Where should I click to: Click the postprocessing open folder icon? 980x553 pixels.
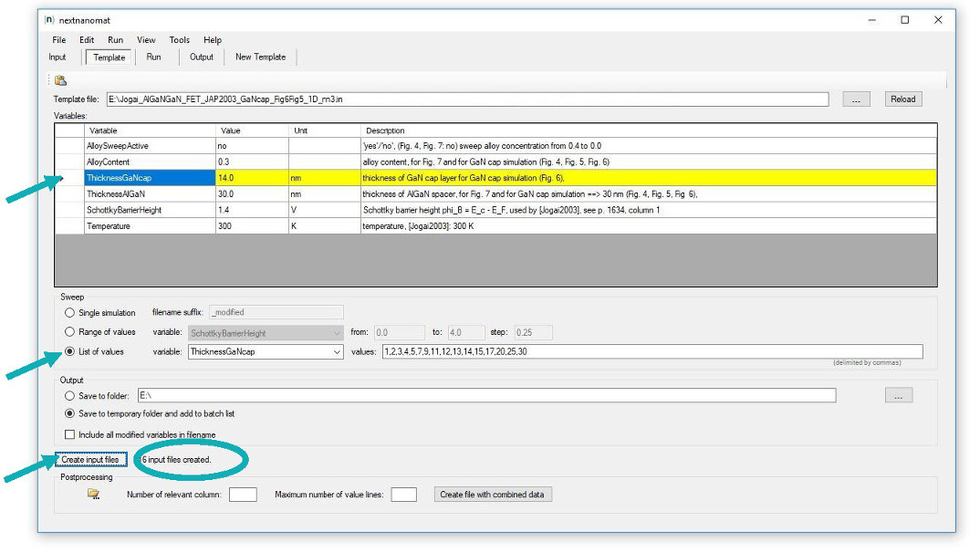coord(94,494)
